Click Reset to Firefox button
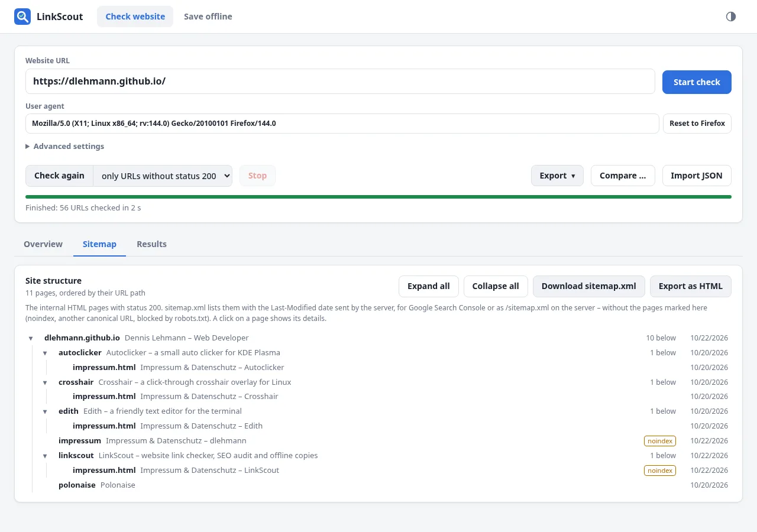The image size is (757, 532). (697, 124)
